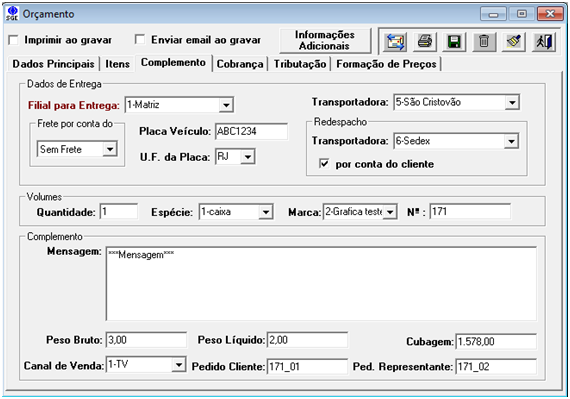Open Frete por conta do dropdown
The width and height of the screenshot is (570, 399).
click(x=110, y=149)
